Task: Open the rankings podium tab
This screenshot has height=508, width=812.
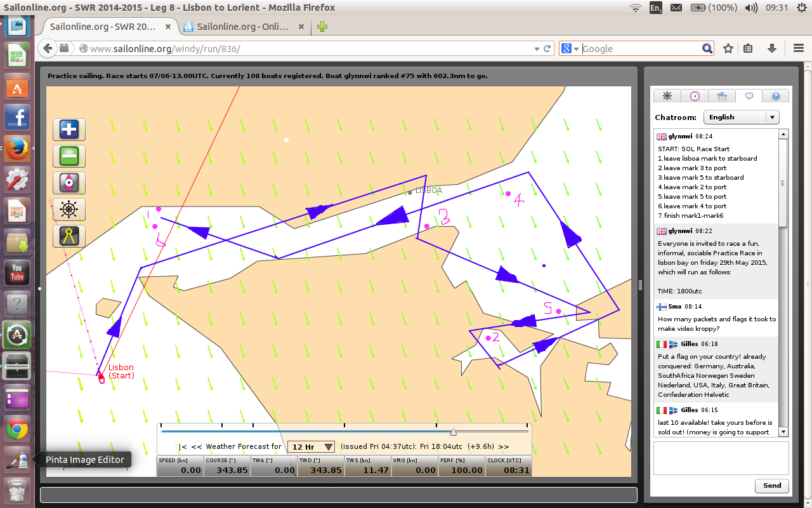Action: (x=722, y=96)
